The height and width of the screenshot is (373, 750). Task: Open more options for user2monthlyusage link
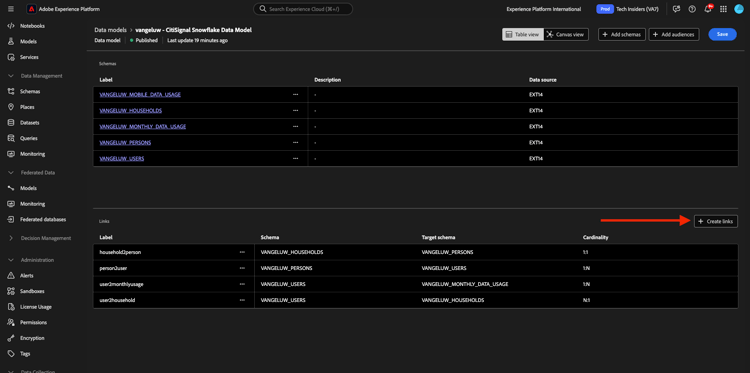tap(242, 284)
